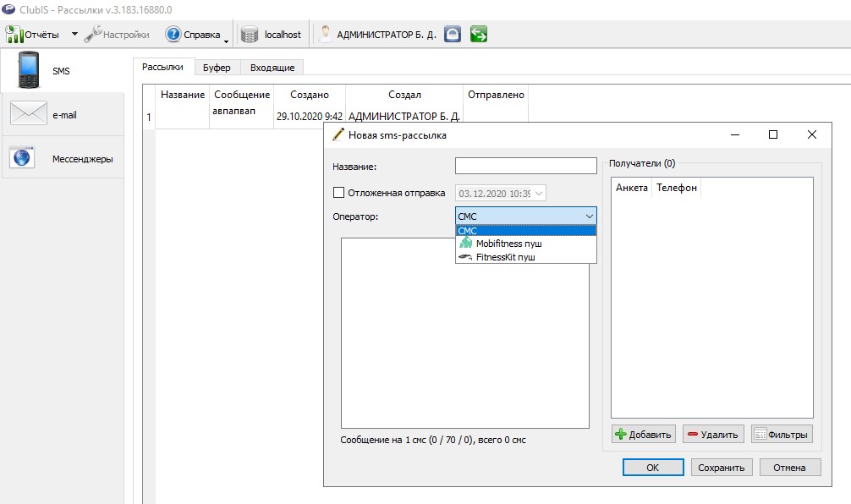Screen dimensions: 851x504
Task: Click the Сообщение column header
Action: click(x=242, y=95)
